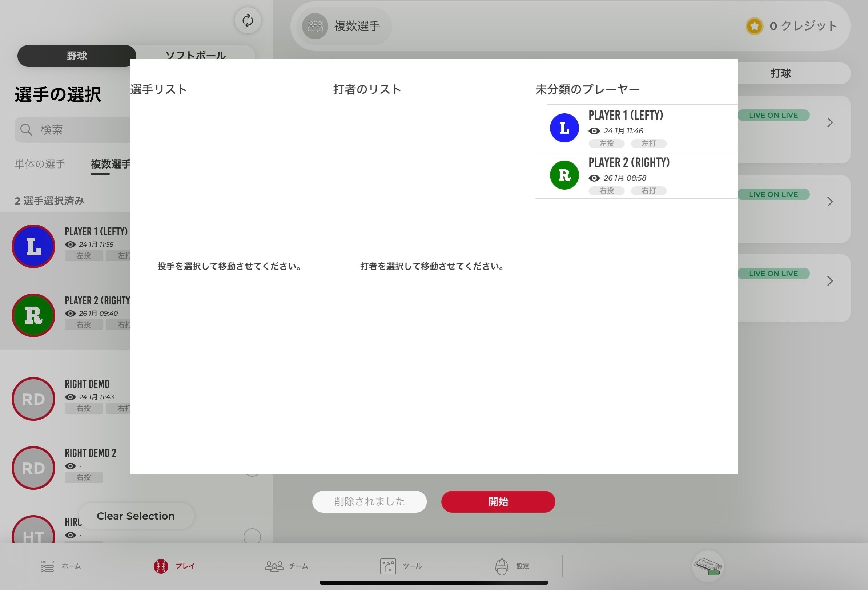The height and width of the screenshot is (590, 868).
Task: Click the multiple players group icon
Action: [x=315, y=26]
